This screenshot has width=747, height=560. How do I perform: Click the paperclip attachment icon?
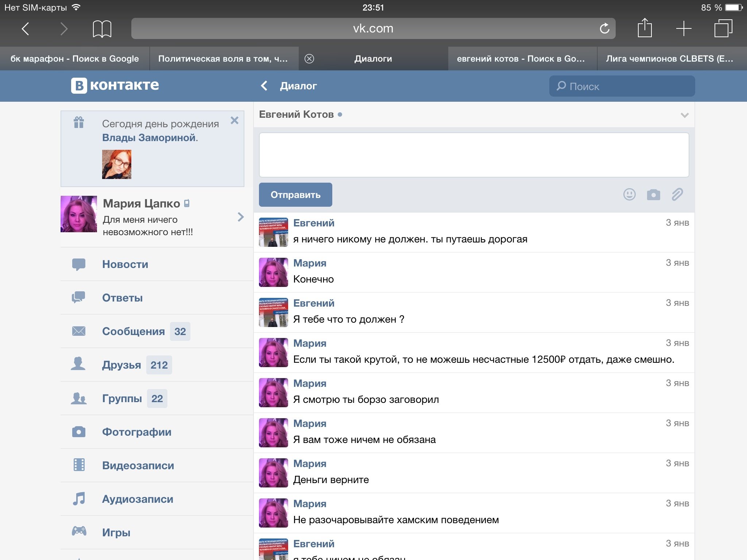(x=677, y=194)
